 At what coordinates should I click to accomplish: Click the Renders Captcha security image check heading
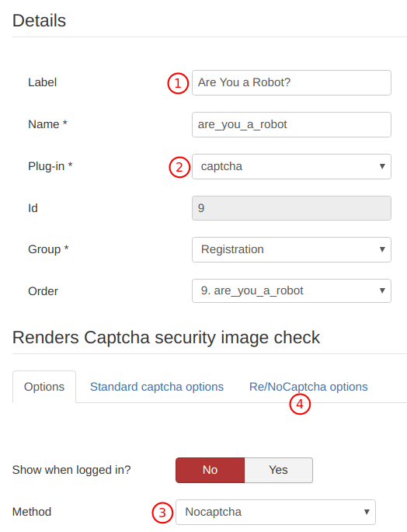tap(166, 338)
